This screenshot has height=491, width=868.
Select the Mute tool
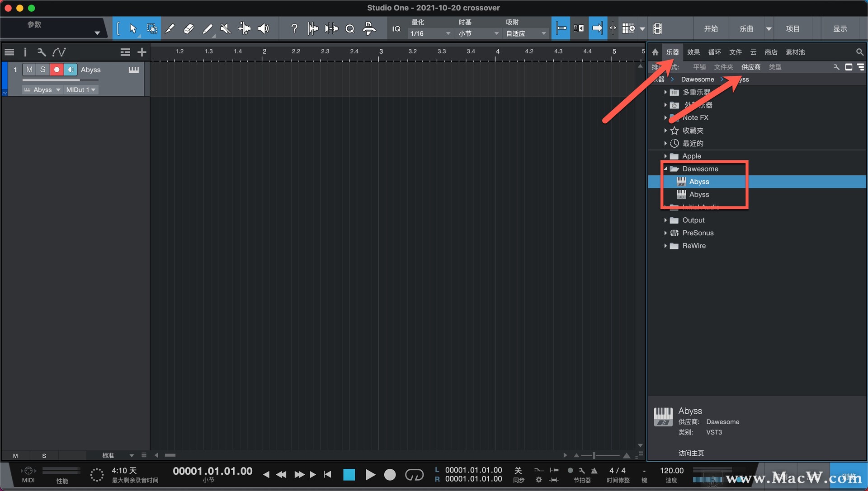coord(226,29)
